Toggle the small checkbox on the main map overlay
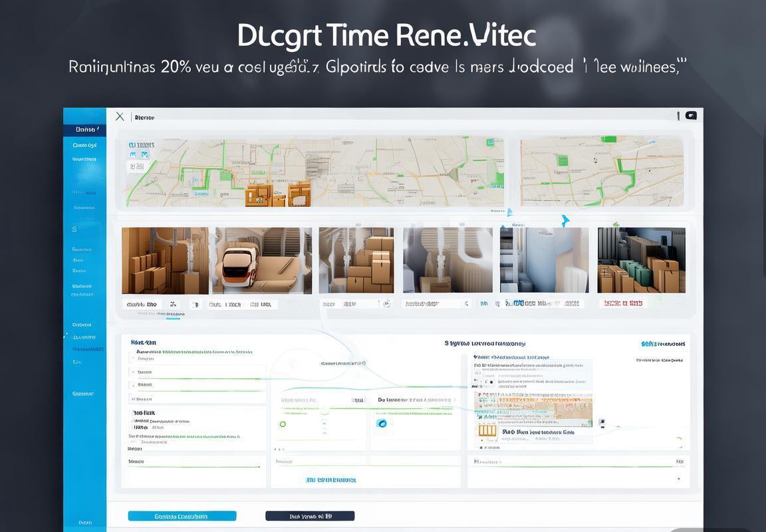 click(x=144, y=155)
